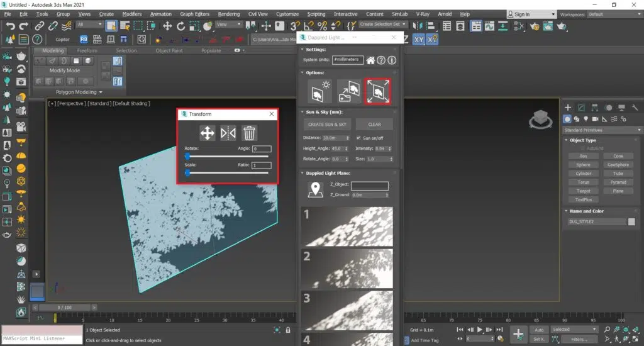Click the info icon in Dappled Light settings
644x346 pixels.
[392, 60]
